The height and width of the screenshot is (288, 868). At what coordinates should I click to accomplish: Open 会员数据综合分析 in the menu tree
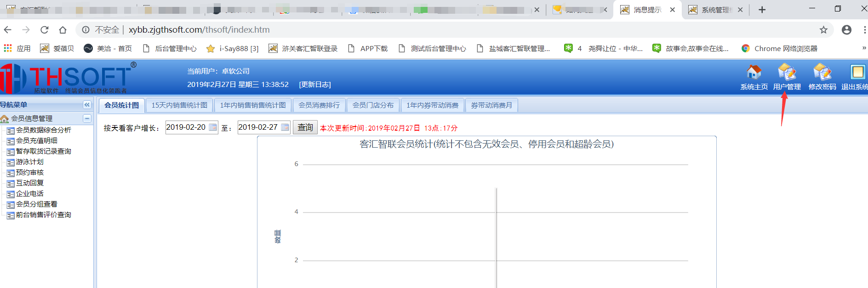click(x=43, y=130)
